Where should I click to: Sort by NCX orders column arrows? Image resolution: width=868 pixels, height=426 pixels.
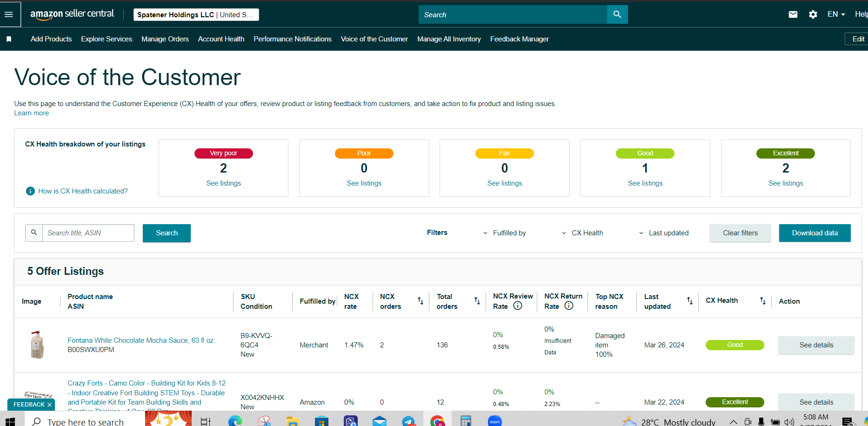(x=421, y=301)
